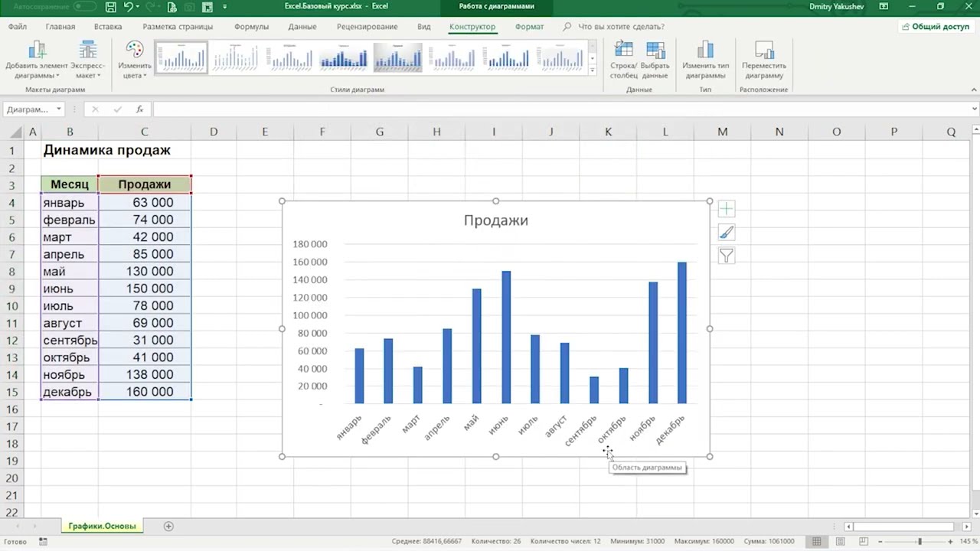Switch to the Разметка страницы tab
This screenshot has height=551, width=980.
tap(178, 26)
